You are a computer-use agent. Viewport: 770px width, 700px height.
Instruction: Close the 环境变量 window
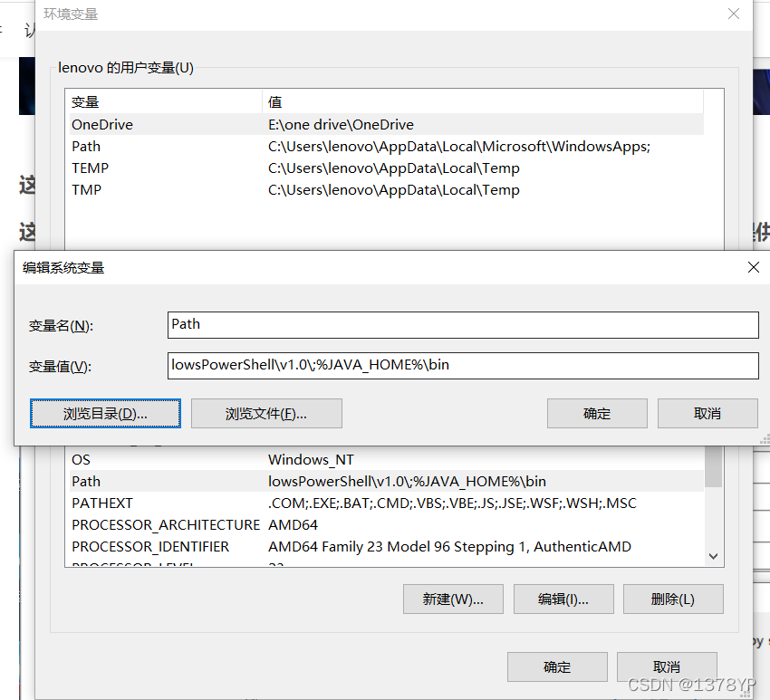tap(734, 14)
